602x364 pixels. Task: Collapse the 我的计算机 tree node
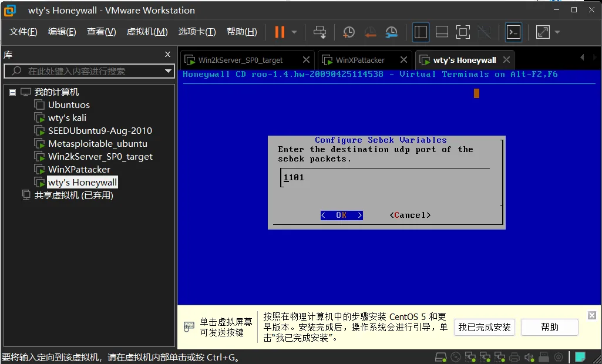13,92
